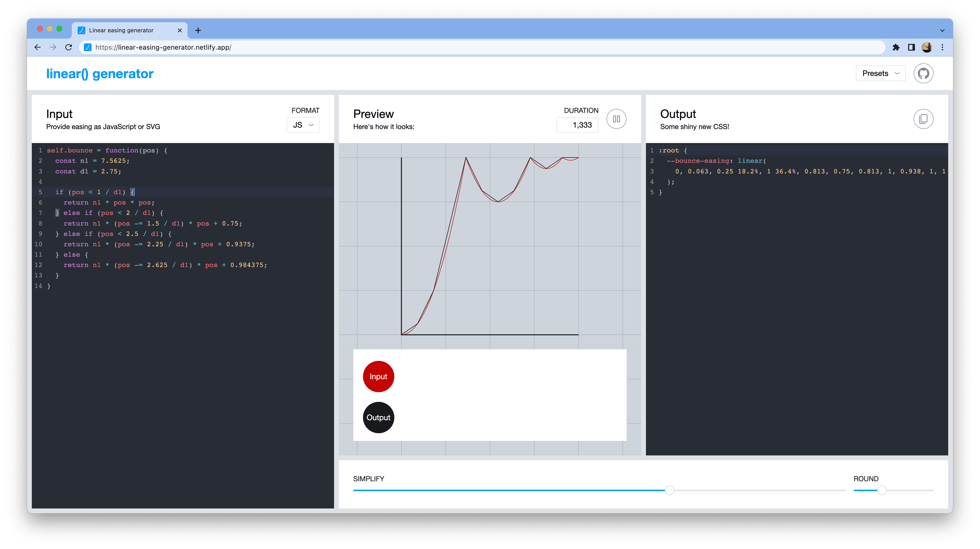Click the copy output icon
The height and width of the screenshot is (549, 980).
923,119
